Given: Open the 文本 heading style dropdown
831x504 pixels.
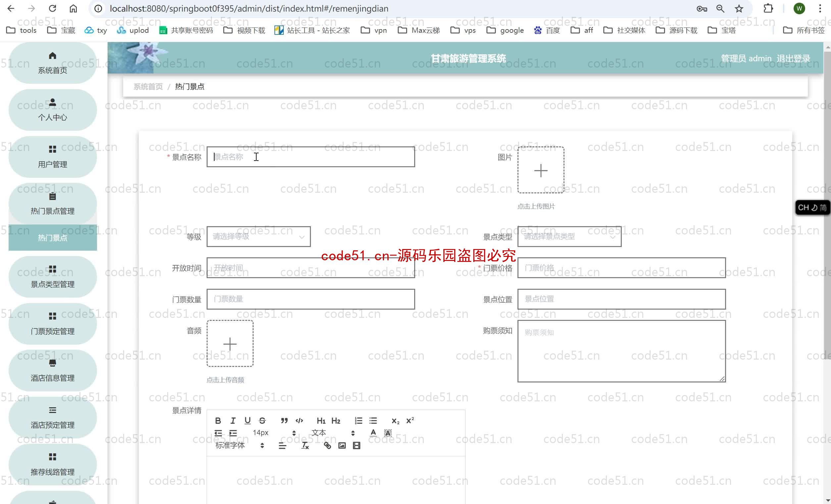Looking at the screenshot, I should point(333,433).
